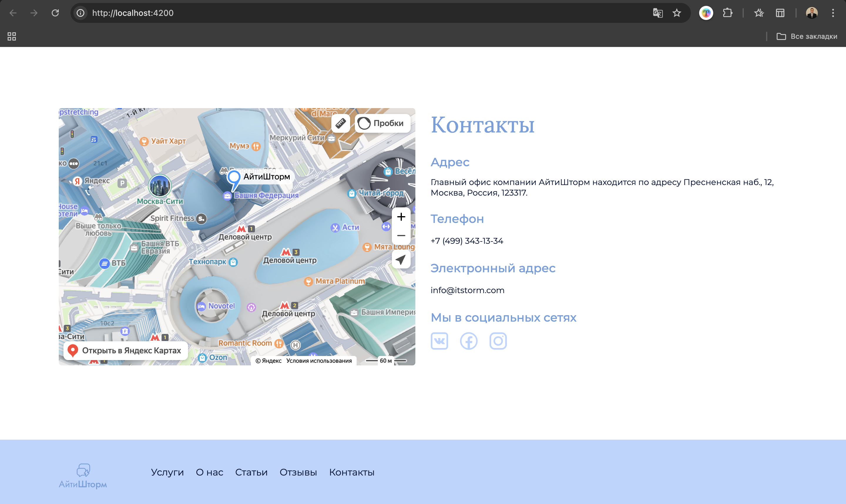The width and height of the screenshot is (846, 504).
Task: Open the Все закладки folder
Action: (807, 36)
